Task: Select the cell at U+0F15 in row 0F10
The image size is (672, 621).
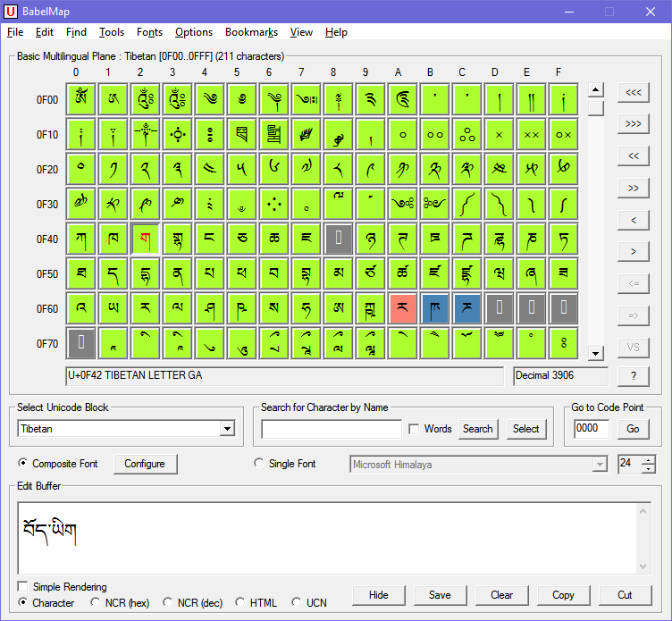Action: click(241, 135)
